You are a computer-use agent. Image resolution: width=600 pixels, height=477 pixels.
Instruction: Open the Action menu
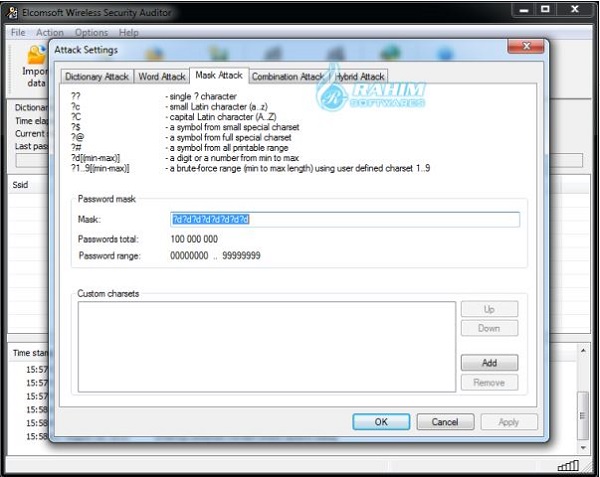(x=50, y=33)
